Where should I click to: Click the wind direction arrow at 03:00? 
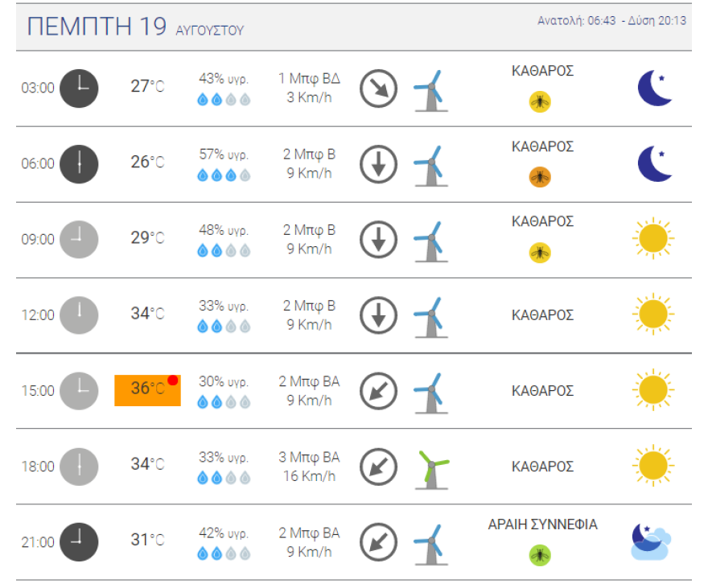pyautogui.click(x=378, y=88)
